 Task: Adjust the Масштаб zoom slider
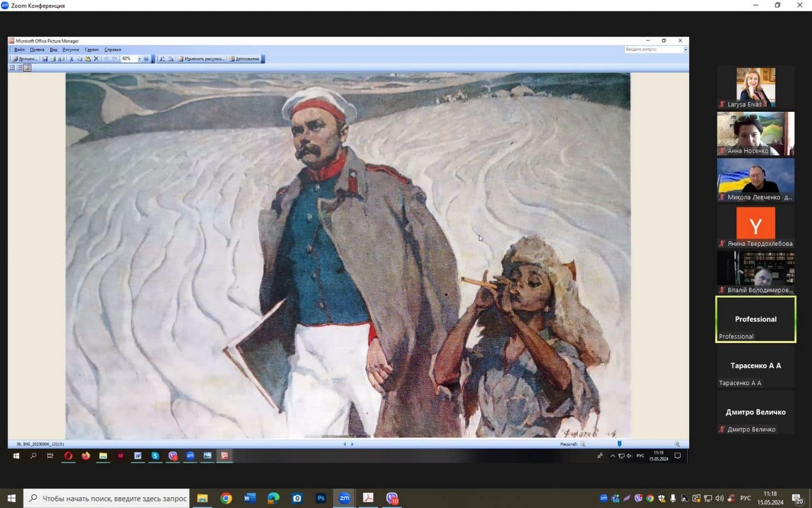(x=620, y=444)
